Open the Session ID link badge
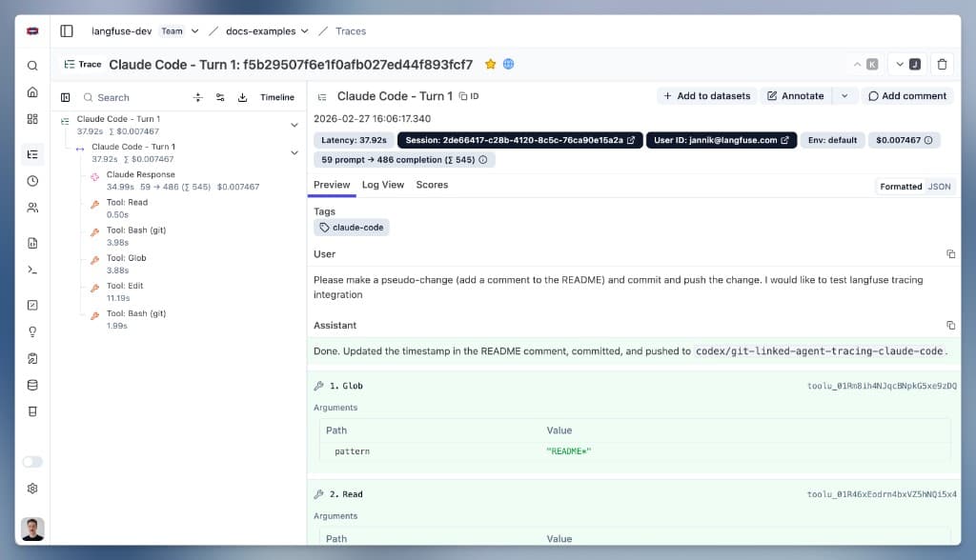Image resolution: width=976 pixels, height=560 pixels. point(519,140)
